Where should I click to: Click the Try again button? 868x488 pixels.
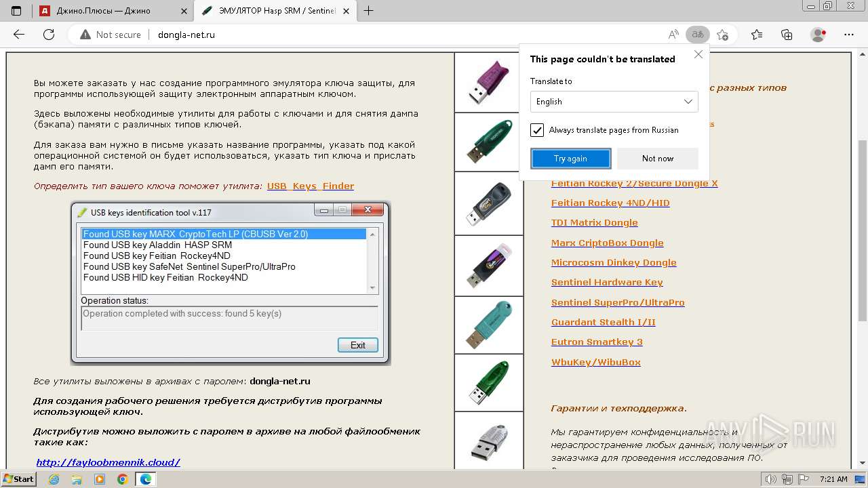tap(570, 159)
